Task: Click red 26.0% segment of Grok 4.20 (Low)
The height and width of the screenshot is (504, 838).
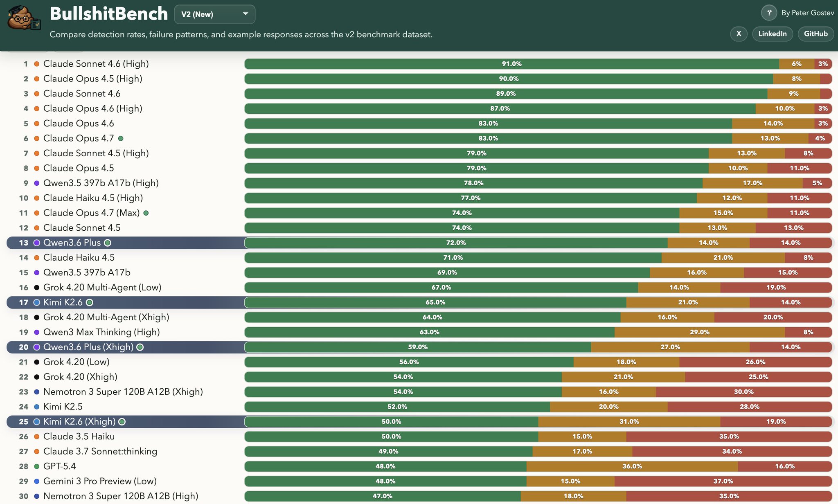Action: (x=756, y=362)
